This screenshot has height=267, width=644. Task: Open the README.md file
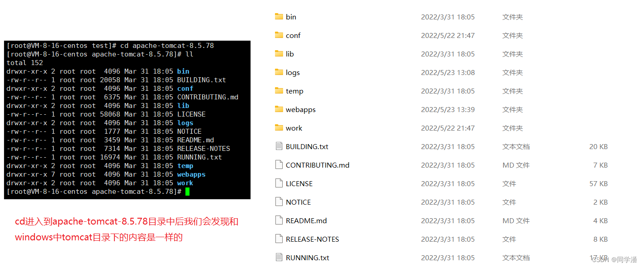(304, 220)
